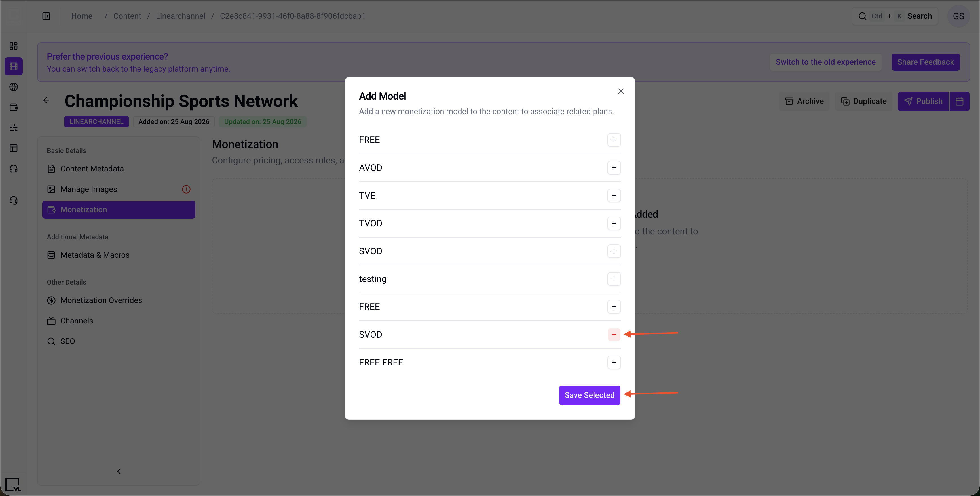Add the TVE model with plus button
Viewport: 980px width, 496px height.
point(614,196)
